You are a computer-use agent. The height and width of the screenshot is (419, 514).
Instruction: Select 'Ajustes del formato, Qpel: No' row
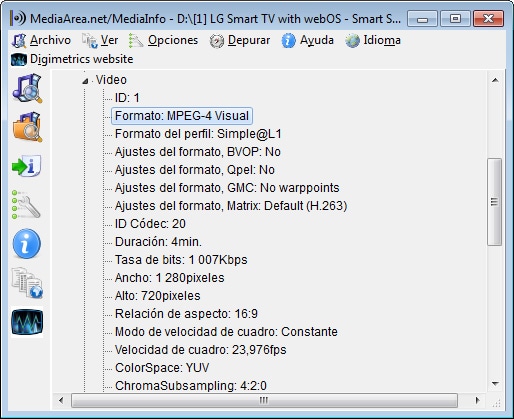click(194, 170)
